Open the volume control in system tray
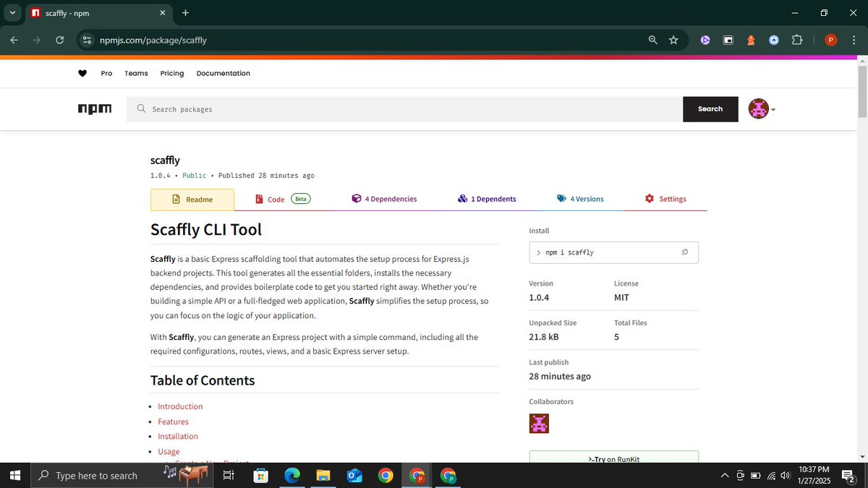 (786, 476)
